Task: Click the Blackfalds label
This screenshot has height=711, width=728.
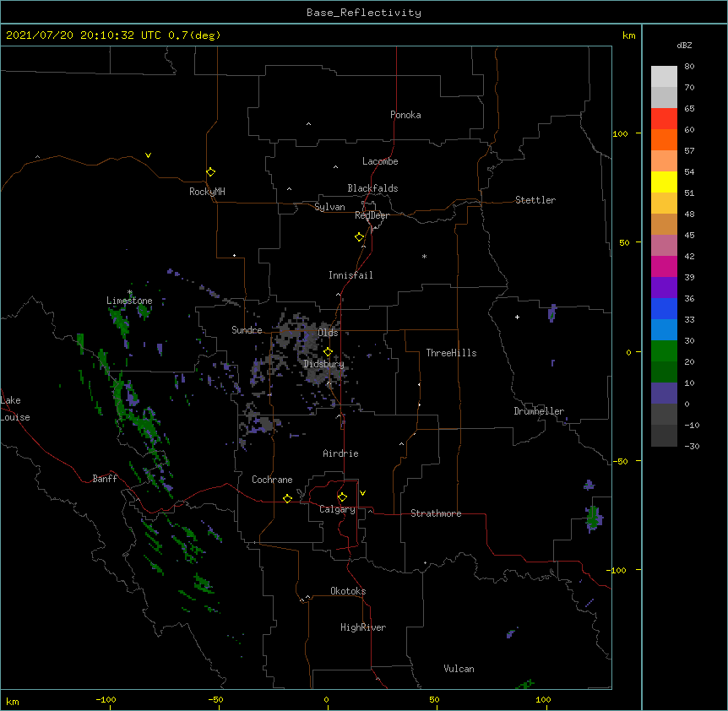Action: point(372,188)
